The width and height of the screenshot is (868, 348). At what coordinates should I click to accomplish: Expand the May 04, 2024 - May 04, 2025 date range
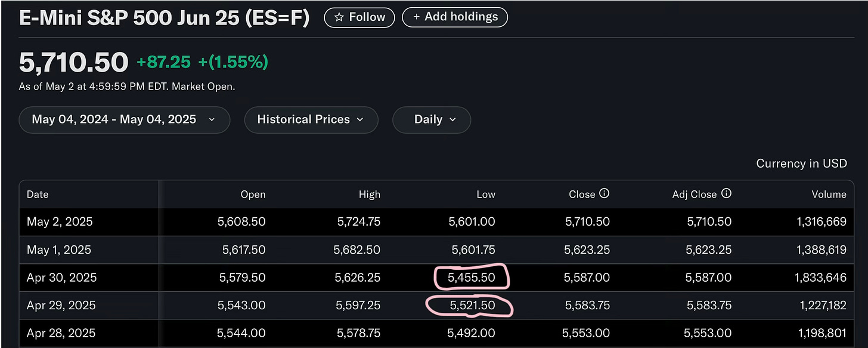[124, 119]
